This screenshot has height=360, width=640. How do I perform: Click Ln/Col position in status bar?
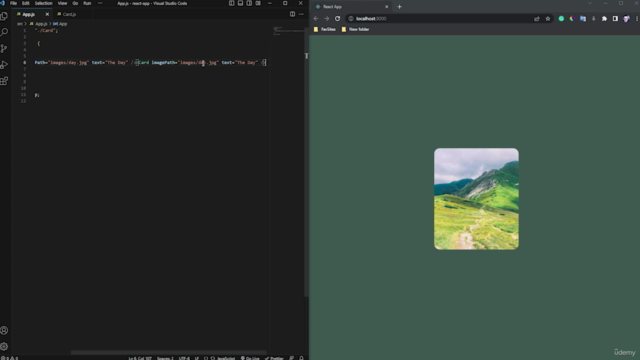coord(140,358)
